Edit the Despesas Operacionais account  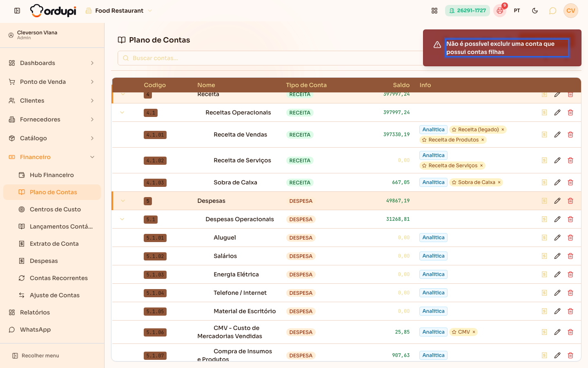click(x=557, y=219)
